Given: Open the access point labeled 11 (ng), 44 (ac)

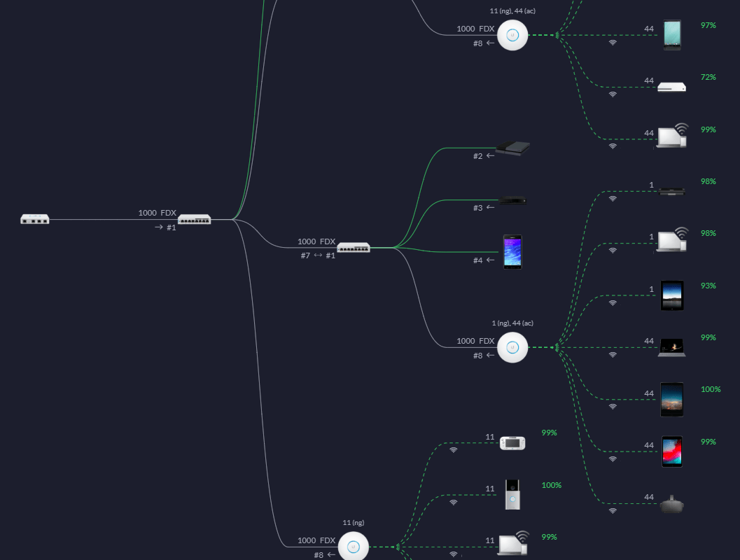Looking at the screenshot, I should (x=512, y=34).
